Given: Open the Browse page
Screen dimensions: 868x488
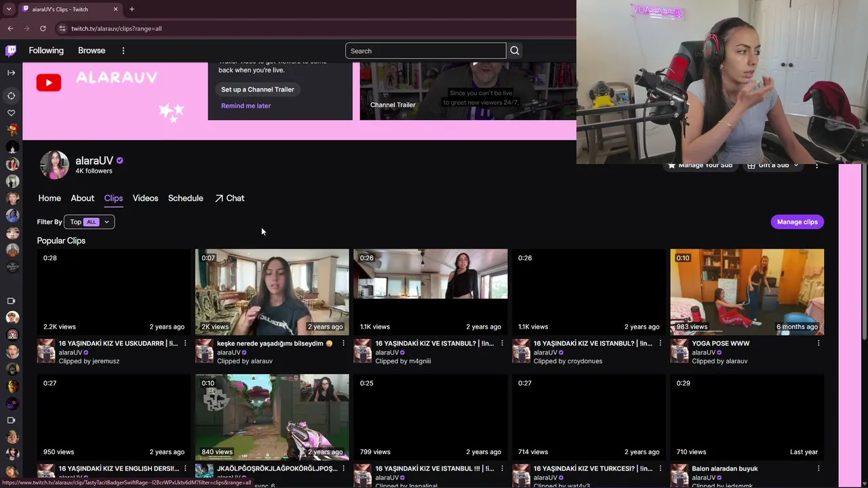Looking at the screenshot, I should (x=92, y=51).
